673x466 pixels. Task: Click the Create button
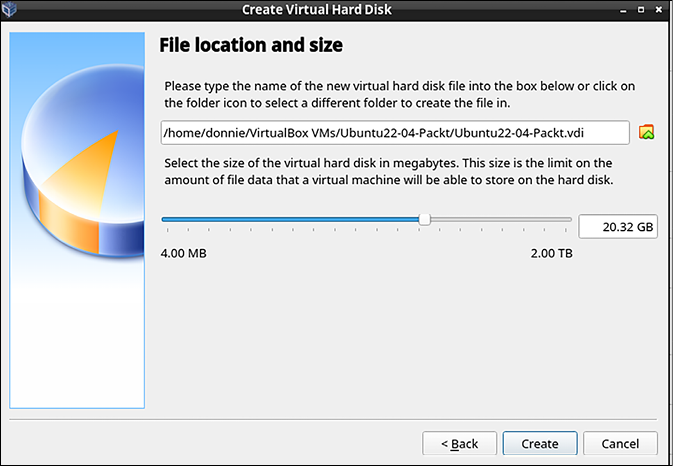540,443
